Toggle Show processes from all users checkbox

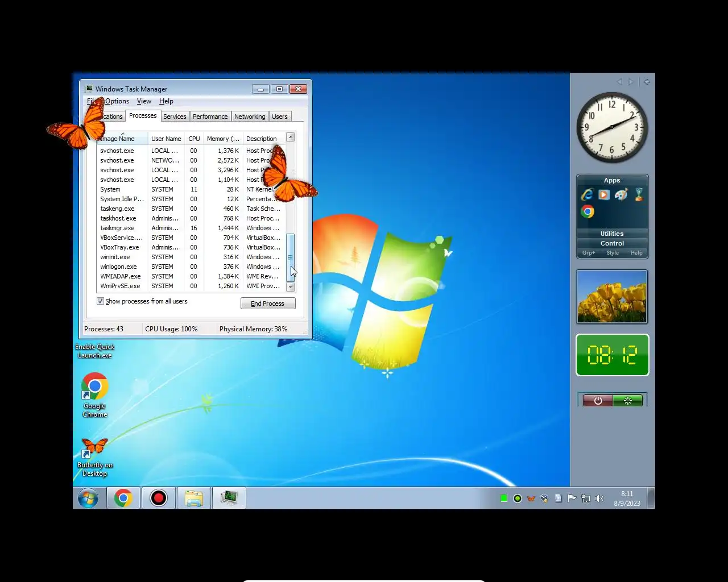coord(100,301)
